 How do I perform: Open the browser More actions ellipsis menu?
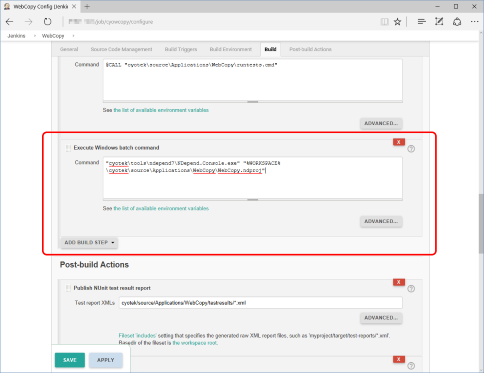click(475, 22)
